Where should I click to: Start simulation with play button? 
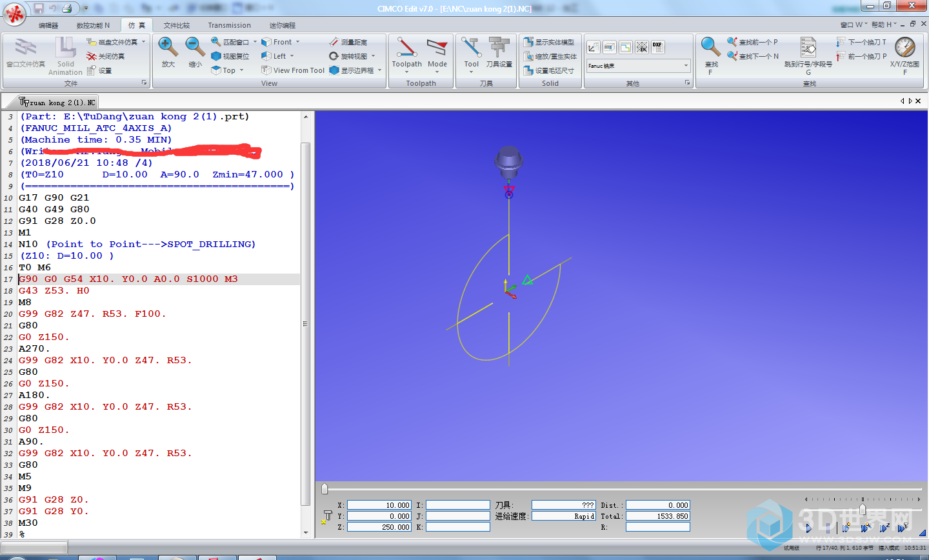pos(809,528)
